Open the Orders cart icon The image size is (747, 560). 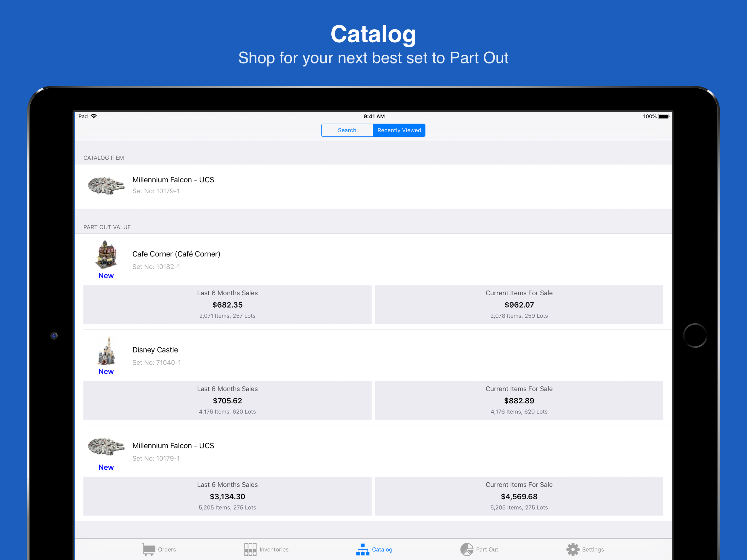[148, 549]
